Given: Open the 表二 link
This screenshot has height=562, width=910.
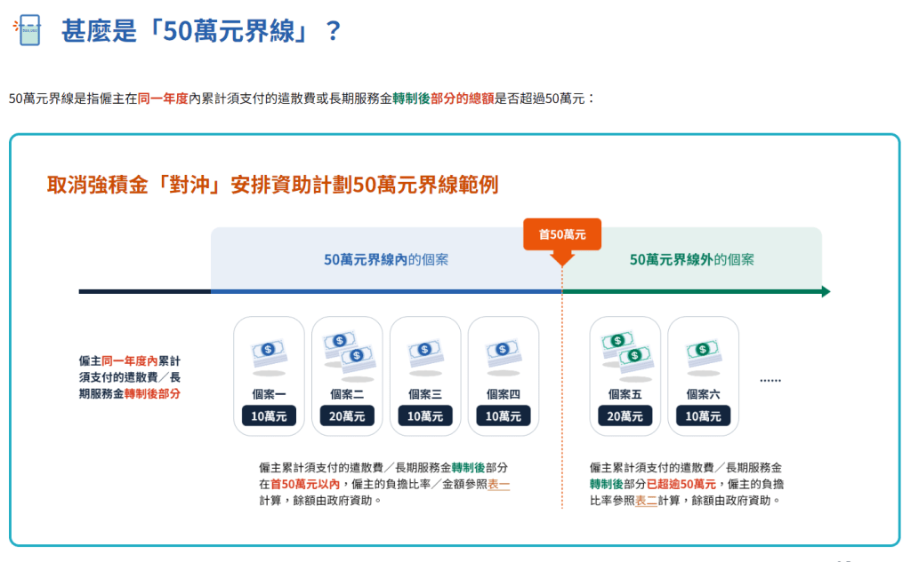Looking at the screenshot, I should coord(646,500).
